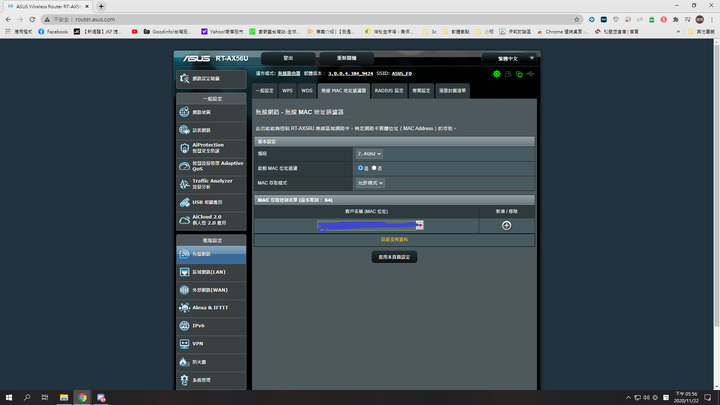Switch to the WPS tab

(x=287, y=91)
